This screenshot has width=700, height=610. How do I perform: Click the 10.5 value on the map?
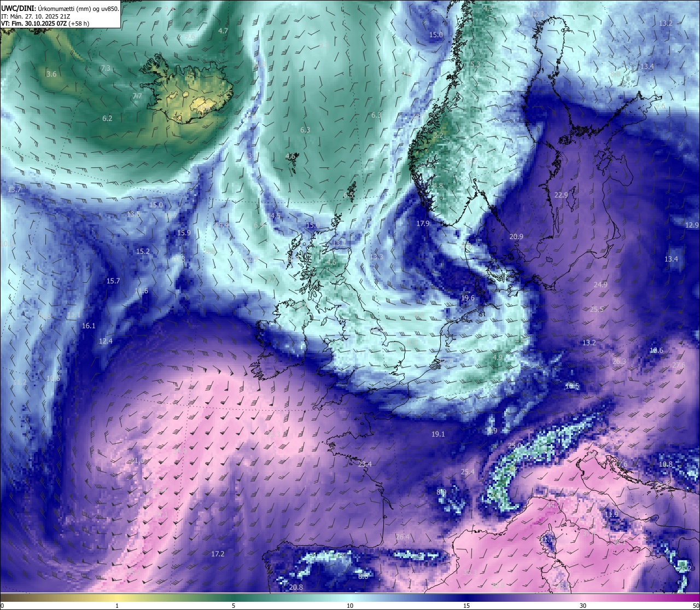pyautogui.click(x=572, y=386)
